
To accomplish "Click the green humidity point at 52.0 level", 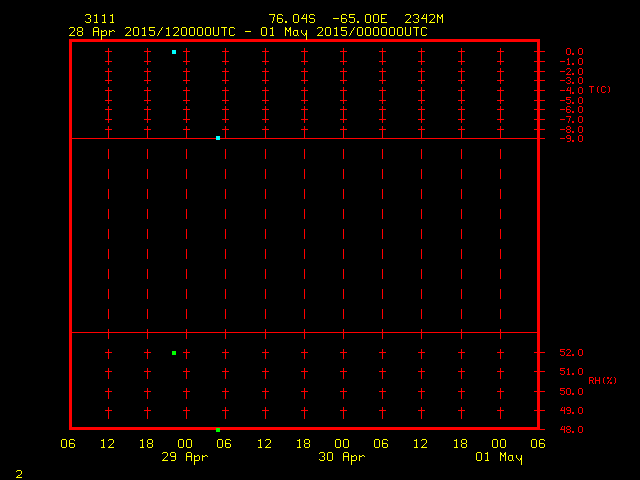I will point(174,353).
